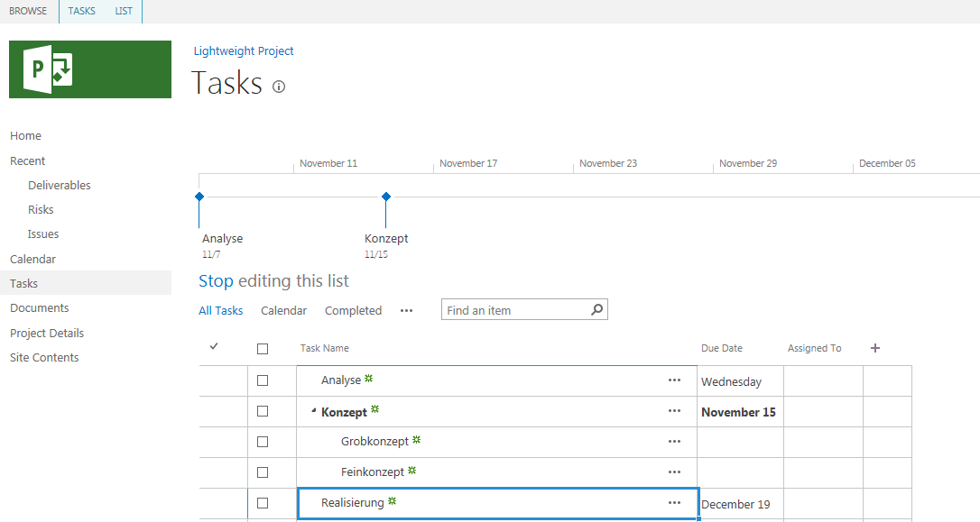Select the Analyse milestone diamond on timeline
The height and width of the screenshot is (522, 980).
[199, 196]
